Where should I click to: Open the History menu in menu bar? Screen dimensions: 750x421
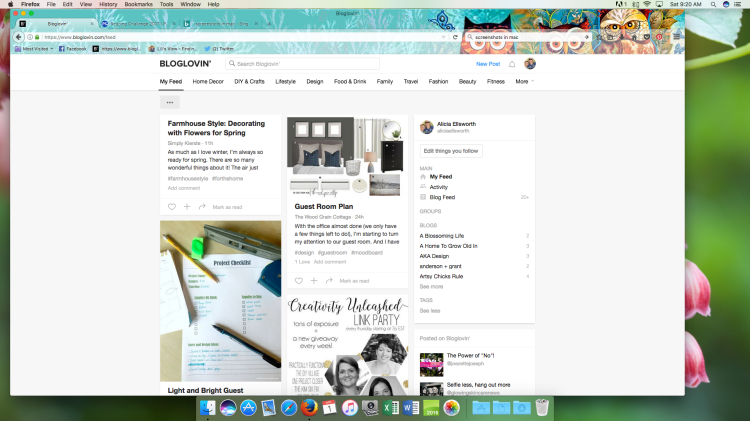108,4
